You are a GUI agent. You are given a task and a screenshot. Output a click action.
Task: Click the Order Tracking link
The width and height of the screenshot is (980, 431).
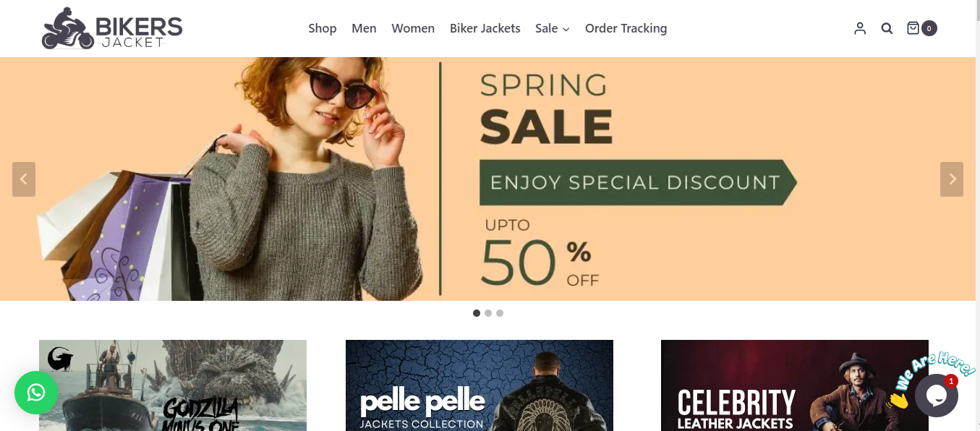tap(626, 29)
